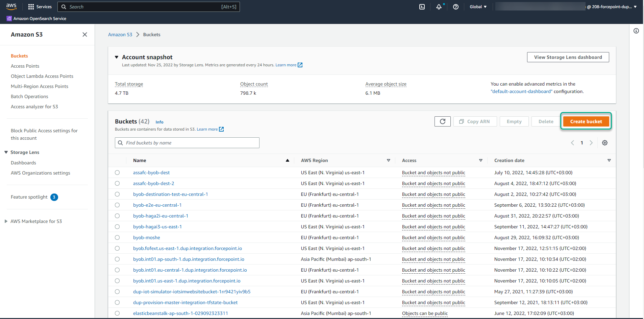
Task: Open CloudShell from the top bar
Action: pyautogui.click(x=422, y=7)
